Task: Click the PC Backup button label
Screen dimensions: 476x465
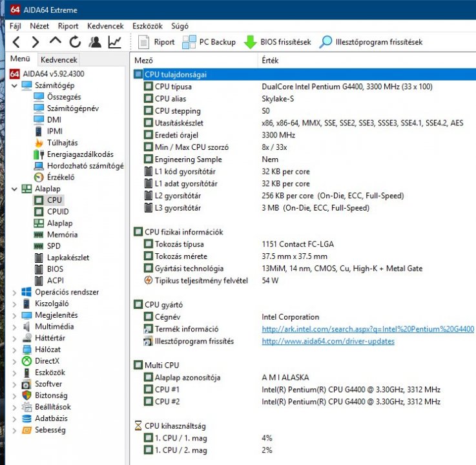Action: (x=218, y=42)
